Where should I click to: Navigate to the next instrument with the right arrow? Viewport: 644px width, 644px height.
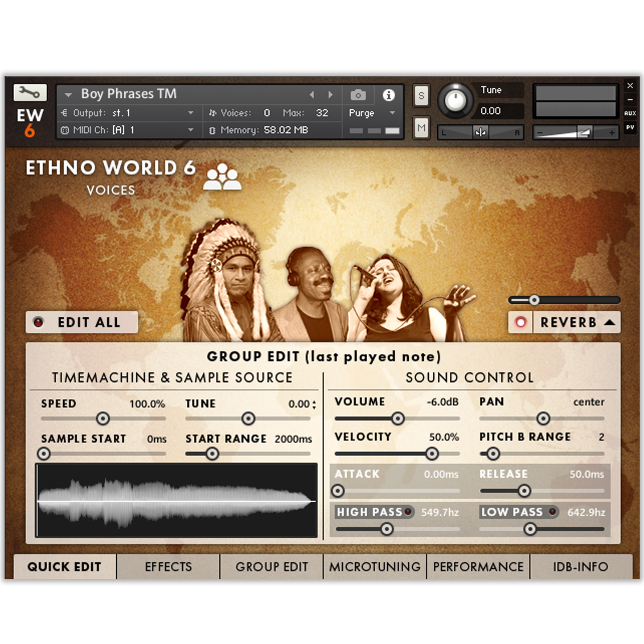(x=330, y=95)
